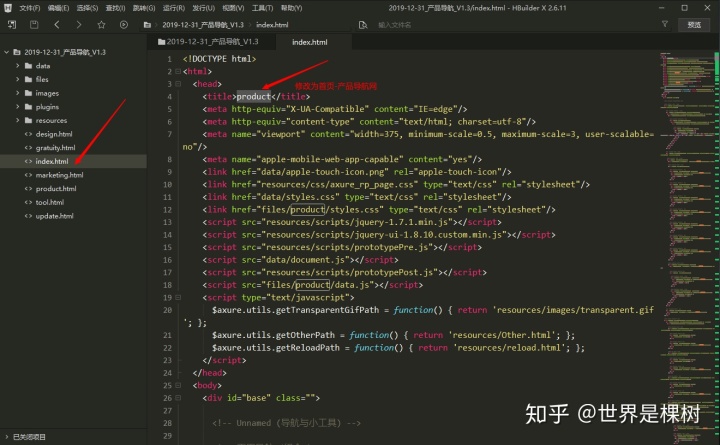Click the marketing.html file icon

pyautogui.click(x=28, y=175)
